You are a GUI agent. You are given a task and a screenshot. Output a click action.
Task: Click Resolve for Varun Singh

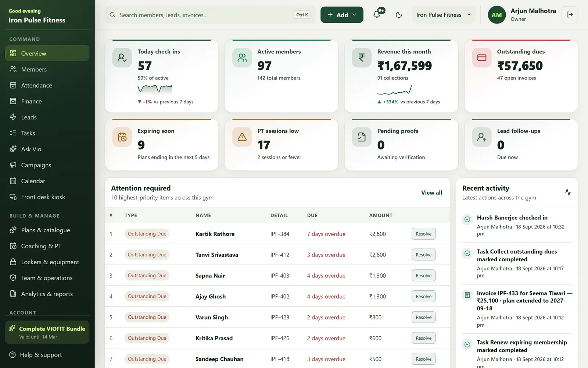(423, 317)
